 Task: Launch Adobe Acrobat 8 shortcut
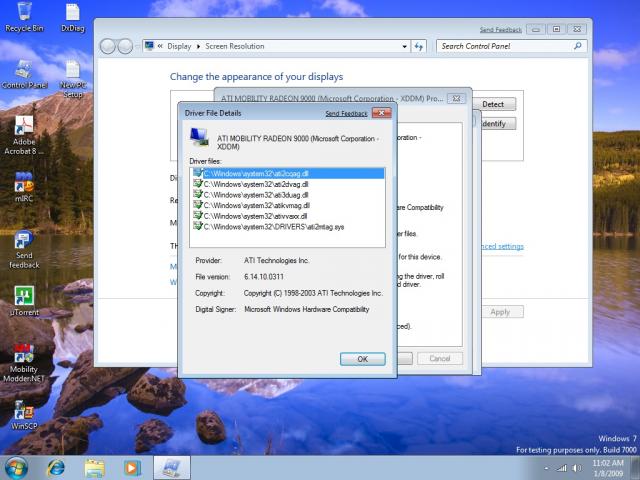coord(24,135)
